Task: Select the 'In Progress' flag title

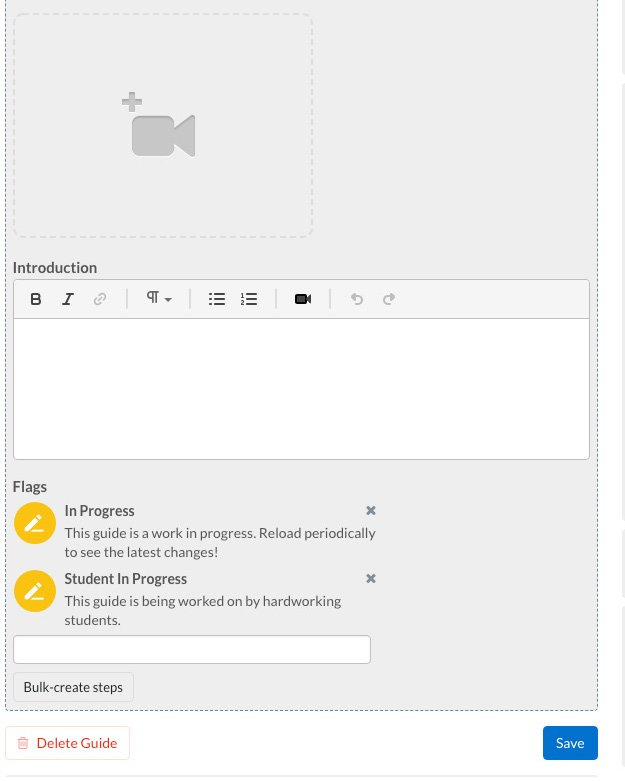Action: (100, 511)
